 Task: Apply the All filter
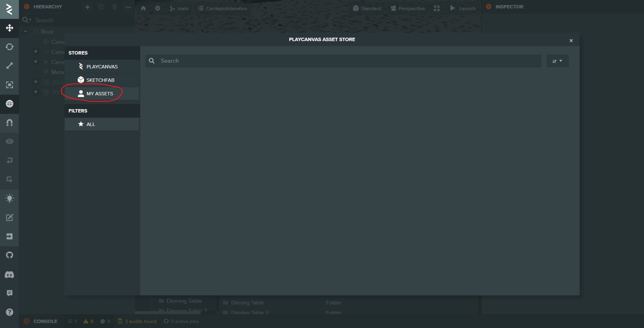91,124
